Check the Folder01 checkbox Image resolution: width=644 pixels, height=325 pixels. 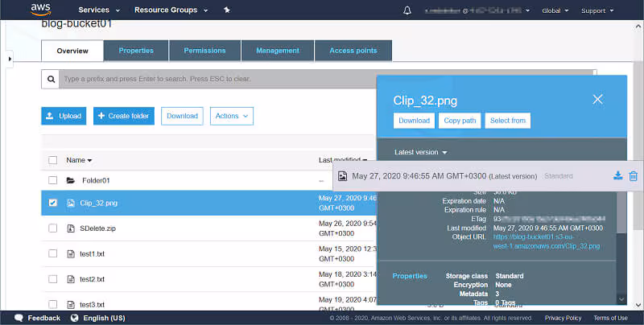click(x=52, y=180)
